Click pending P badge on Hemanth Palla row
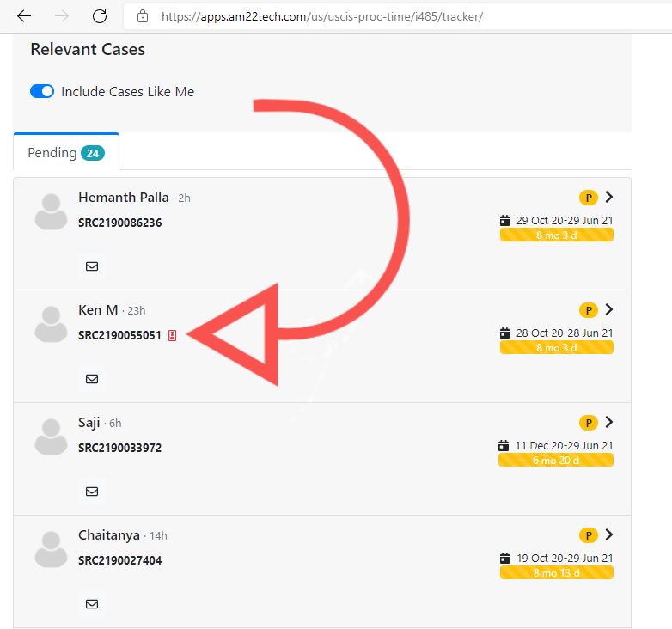The image size is (672, 629). pos(589,198)
